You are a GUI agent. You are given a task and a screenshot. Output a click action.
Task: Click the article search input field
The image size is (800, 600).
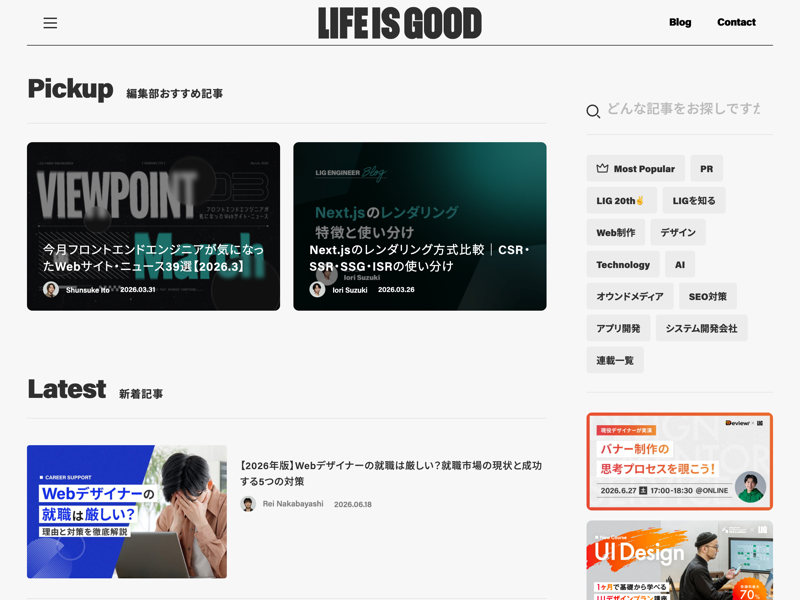pyautogui.click(x=683, y=109)
